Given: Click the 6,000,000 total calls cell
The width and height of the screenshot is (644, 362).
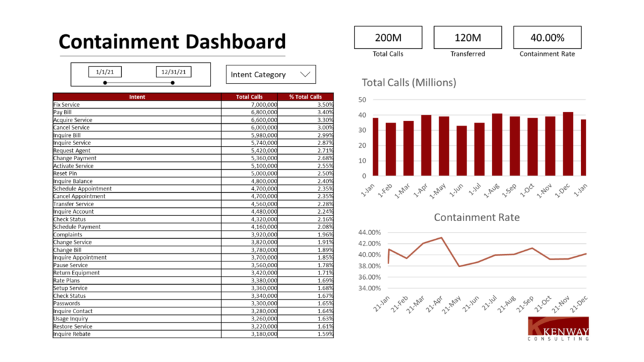Looking at the screenshot, I should point(249,128).
